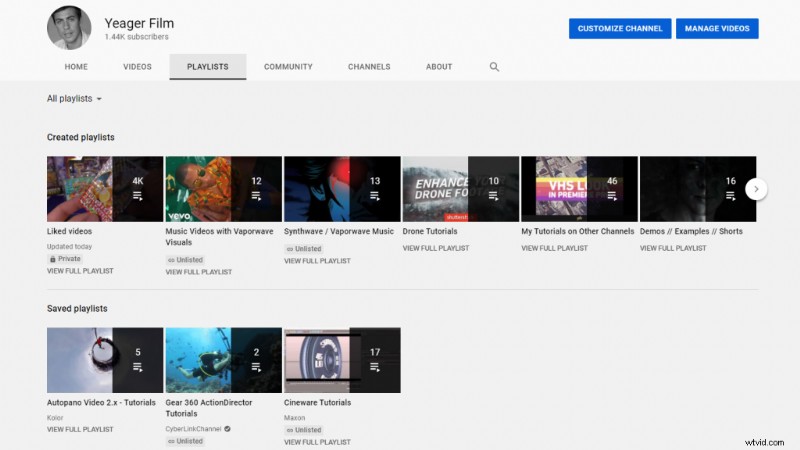View full playlist for Synthwave / Vaporwave Music

tap(317, 261)
